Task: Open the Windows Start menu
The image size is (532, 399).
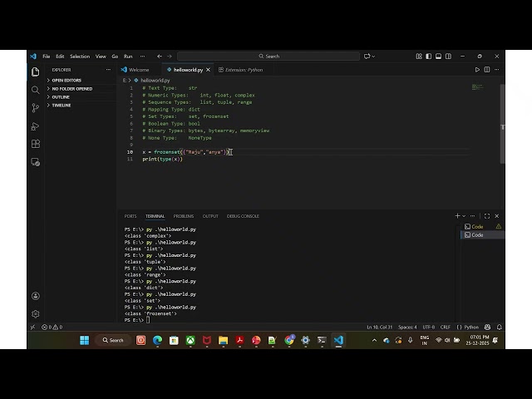Action: tap(85, 340)
